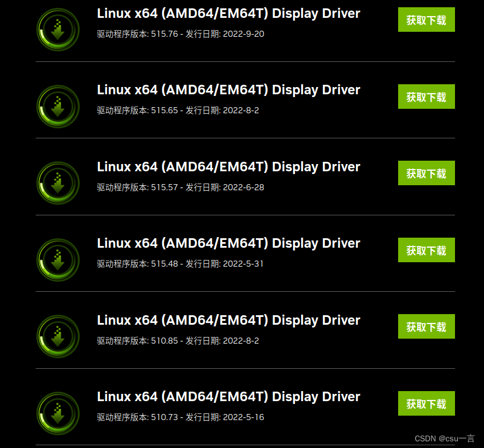Open Display Driver title for version 515.65
Screen dimensions: 484x448
[229, 90]
